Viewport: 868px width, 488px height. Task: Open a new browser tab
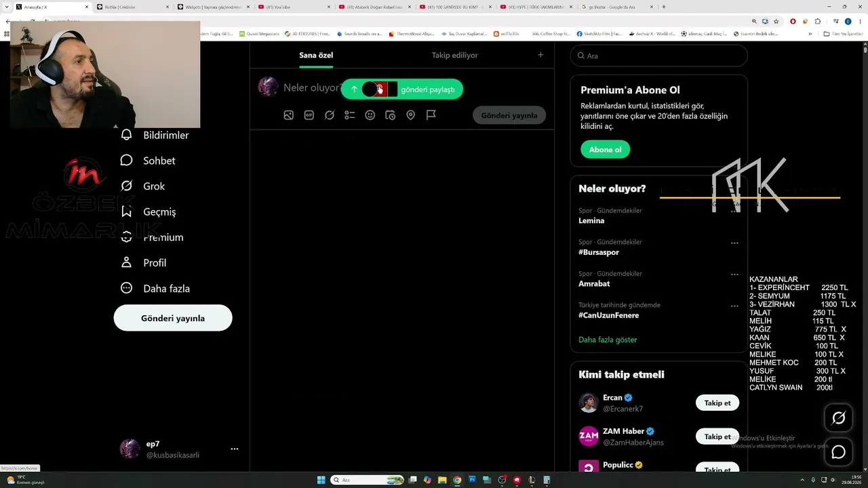point(663,7)
